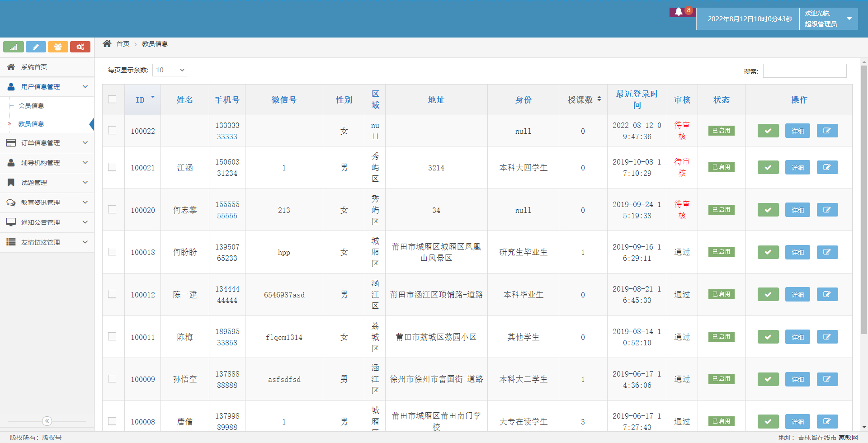
Task: Expand the 辅导机构管理 menu section
Action: pyautogui.click(x=47, y=162)
